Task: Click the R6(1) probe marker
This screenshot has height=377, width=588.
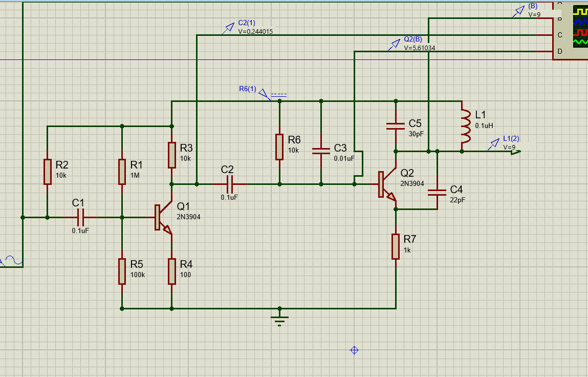Action: (x=262, y=93)
